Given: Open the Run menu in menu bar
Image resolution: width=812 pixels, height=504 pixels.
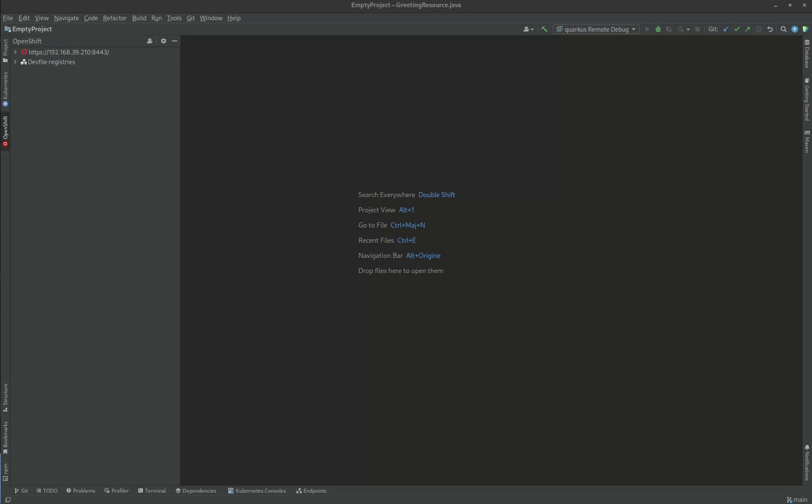Looking at the screenshot, I should pos(156,17).
